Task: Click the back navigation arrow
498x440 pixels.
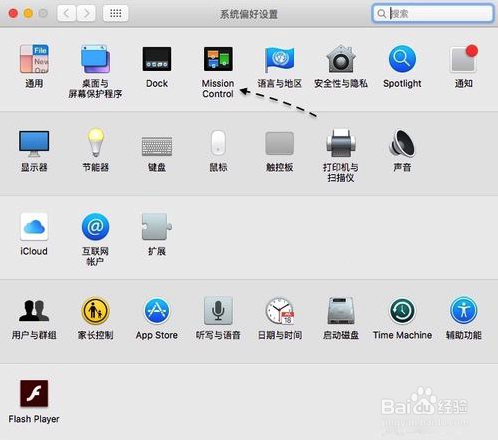Action: click(x=66, y=14)
